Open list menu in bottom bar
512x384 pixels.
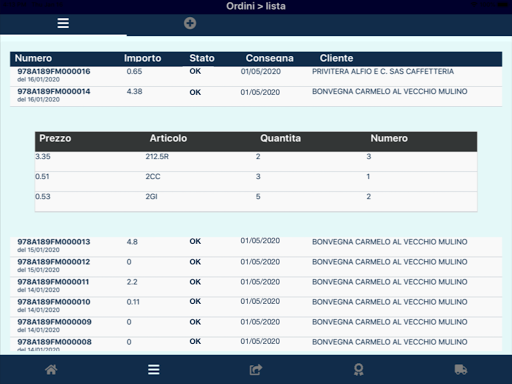tap(154, 369)
